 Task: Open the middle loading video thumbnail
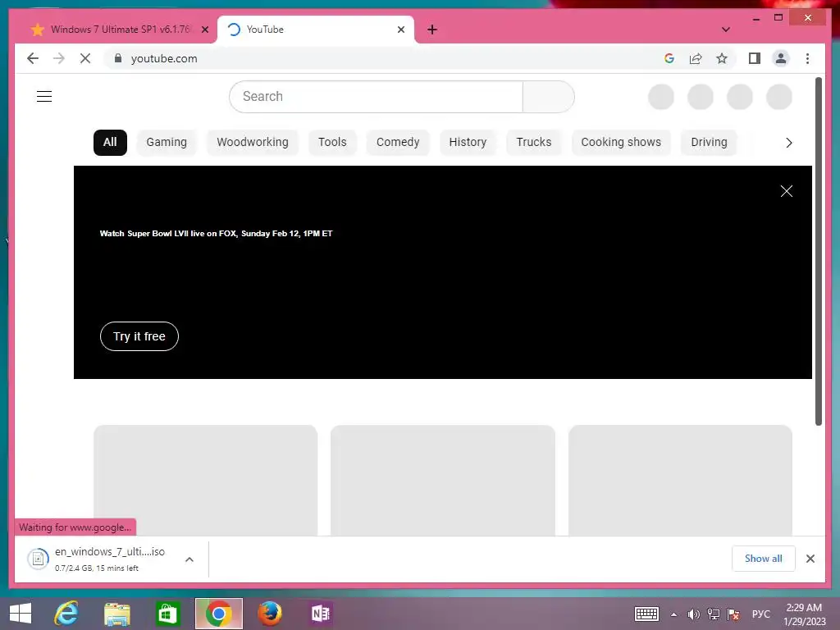[442, 481]
